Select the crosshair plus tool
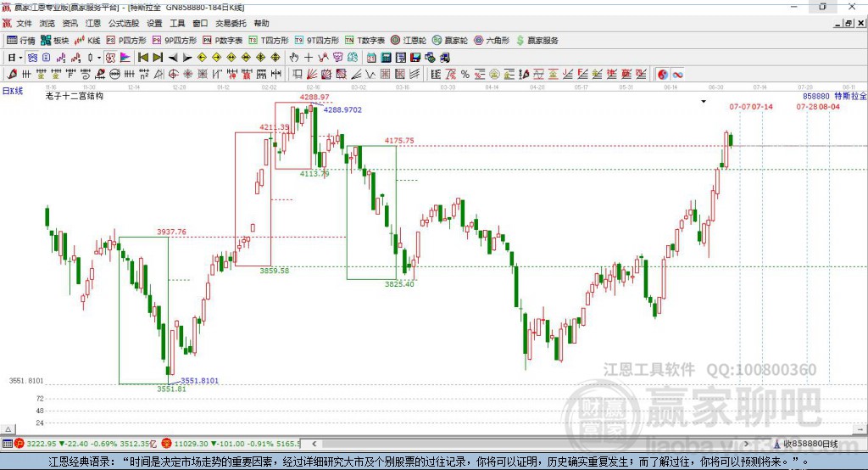Image resolution: width=868 pixels, height=470 pixels. click(309, 58)
